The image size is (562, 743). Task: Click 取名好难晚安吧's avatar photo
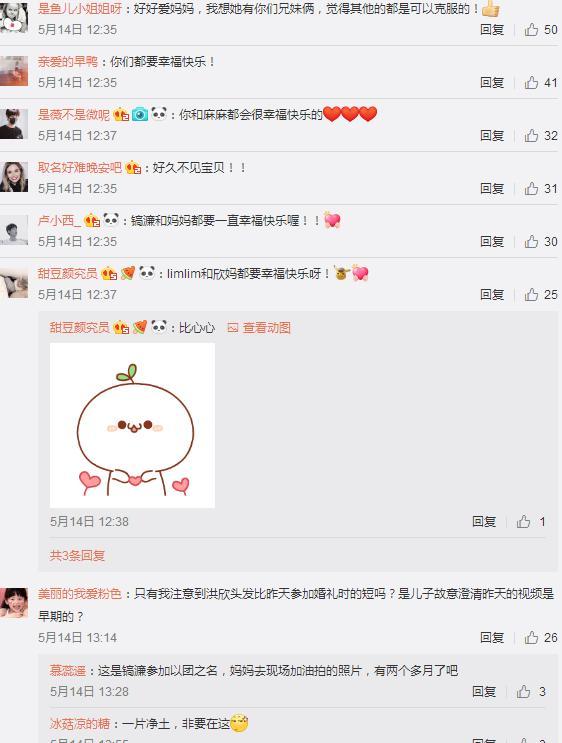[x=14, y=177]
